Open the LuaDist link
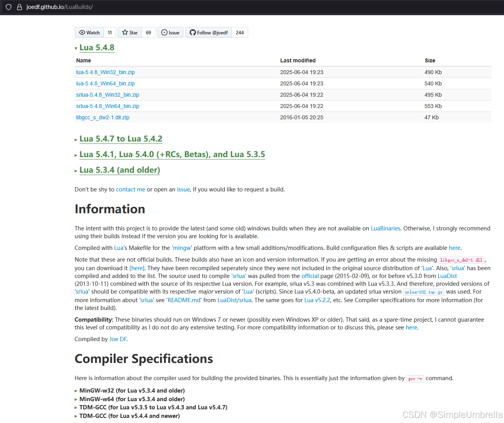The height and width of the screenshot is (423, 504). click(x=447, y=276)
